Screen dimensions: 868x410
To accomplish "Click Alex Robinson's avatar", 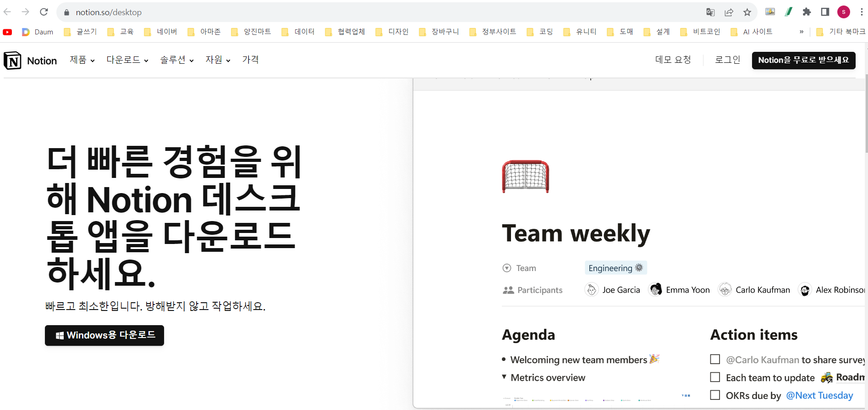I will tap(805, 289).
